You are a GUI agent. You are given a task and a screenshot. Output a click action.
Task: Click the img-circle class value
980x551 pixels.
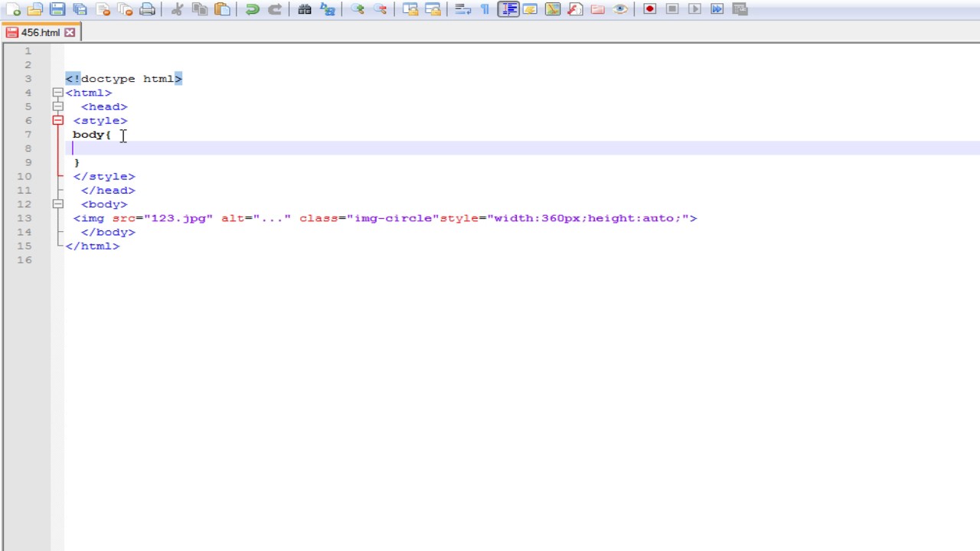pyautogui.click(x=393, y=218)
